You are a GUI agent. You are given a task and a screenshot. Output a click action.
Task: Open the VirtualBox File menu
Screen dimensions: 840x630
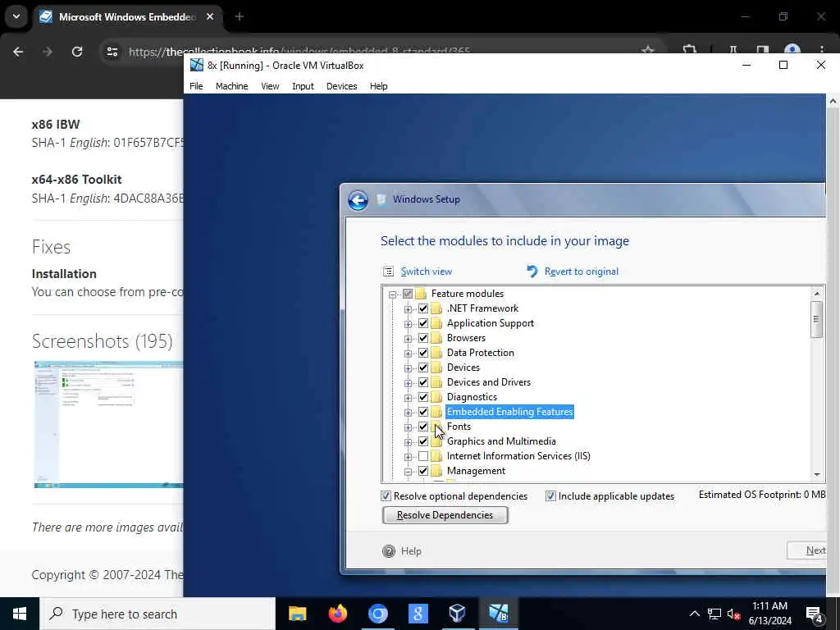196,86
